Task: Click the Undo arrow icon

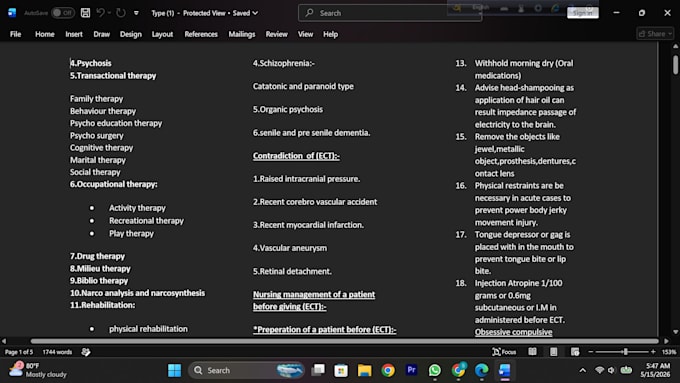Action: pyautogui.click(x=100, y=13)
